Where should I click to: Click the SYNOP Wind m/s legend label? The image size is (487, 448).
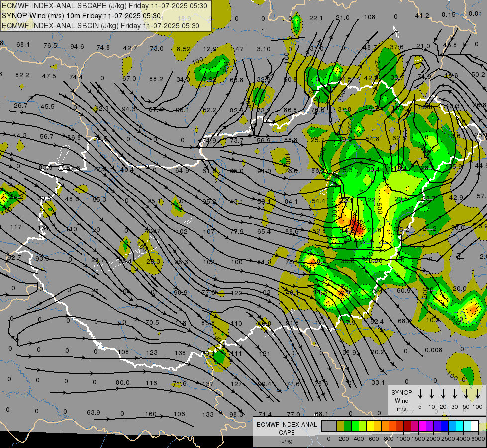pyautogui.click(x=401, y=400)
